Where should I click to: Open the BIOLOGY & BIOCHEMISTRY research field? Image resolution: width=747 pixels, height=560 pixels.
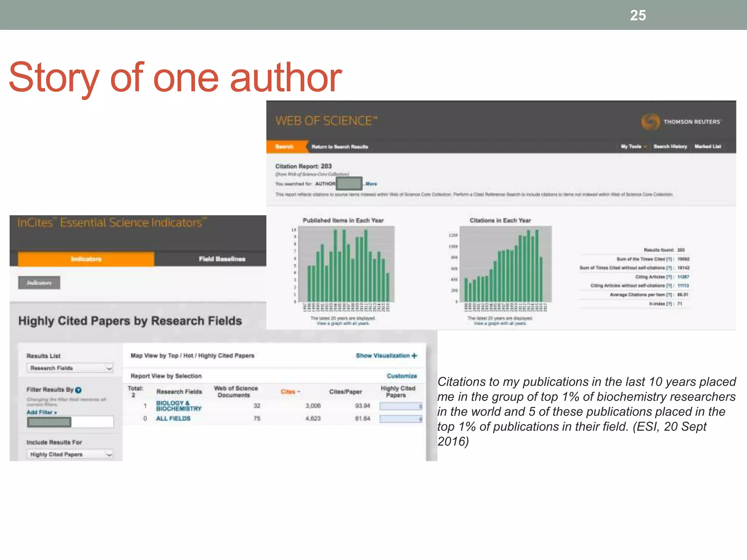(x=178, y=406)
